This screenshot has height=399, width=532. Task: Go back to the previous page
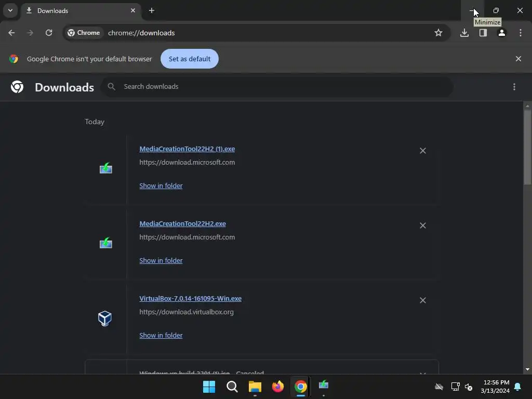tap(11, 33)
